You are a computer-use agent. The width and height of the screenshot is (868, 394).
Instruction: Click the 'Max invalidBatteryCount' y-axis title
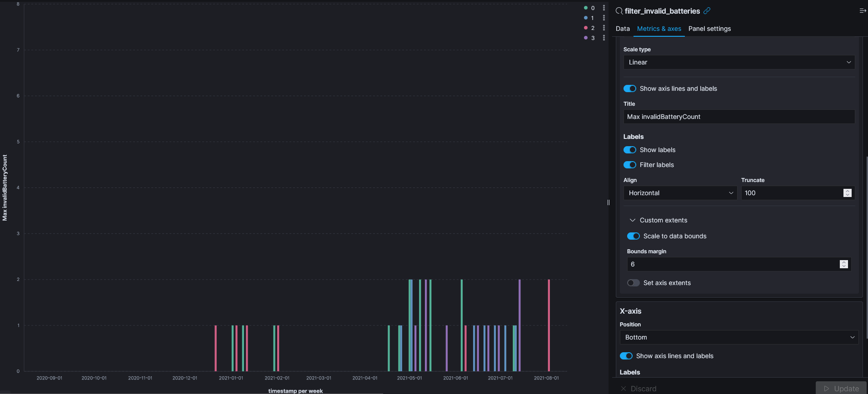(5, 187)
